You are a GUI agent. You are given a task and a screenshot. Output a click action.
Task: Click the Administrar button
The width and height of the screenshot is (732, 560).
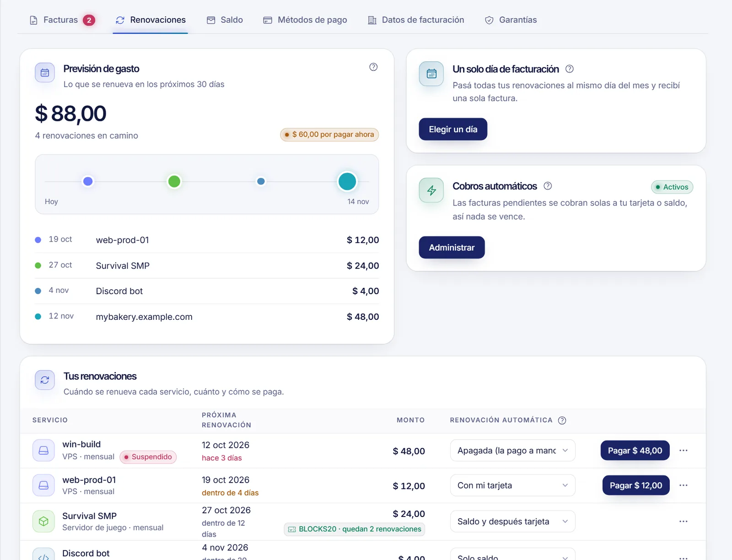pyautogui.click(x=452, y=248)
